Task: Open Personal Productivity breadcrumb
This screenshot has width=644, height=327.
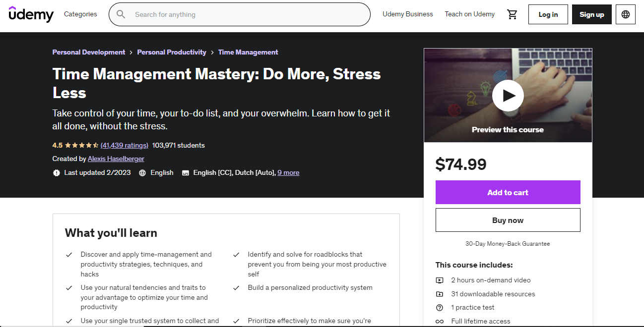Action: point(172,52)
